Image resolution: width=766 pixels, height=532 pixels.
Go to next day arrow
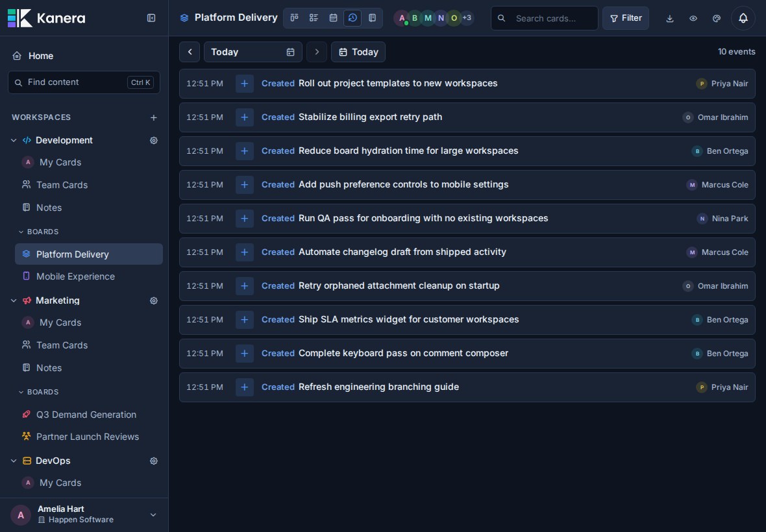tap(317, 52)
